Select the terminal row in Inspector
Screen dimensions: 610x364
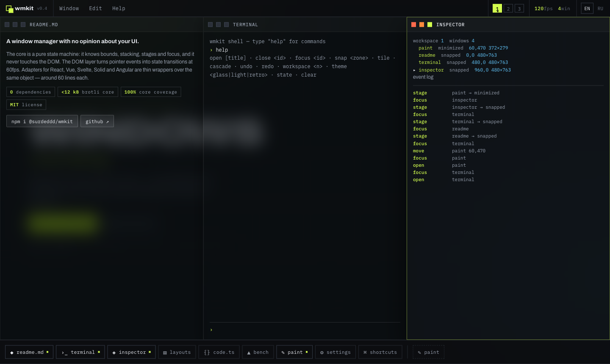tap(508, 62)
